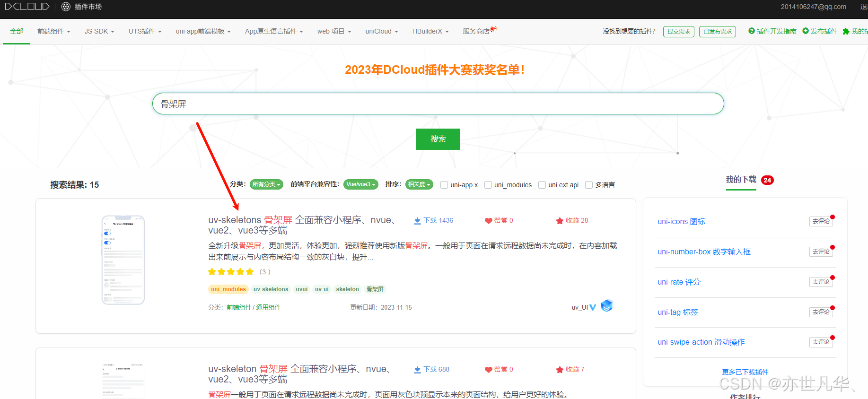Tick the uni-app x checkbox
This screenshot has width=868, height=399.
pyautogui.click(x=444, y=185)
